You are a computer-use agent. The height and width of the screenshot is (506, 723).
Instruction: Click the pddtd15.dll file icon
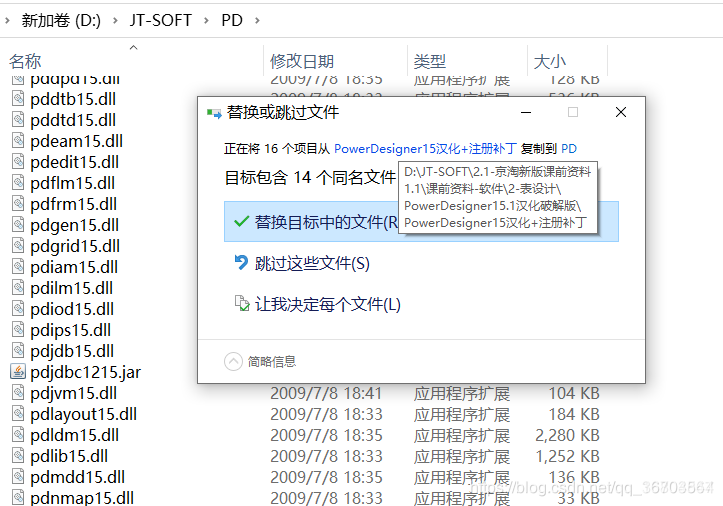click(x=18, y=120)
